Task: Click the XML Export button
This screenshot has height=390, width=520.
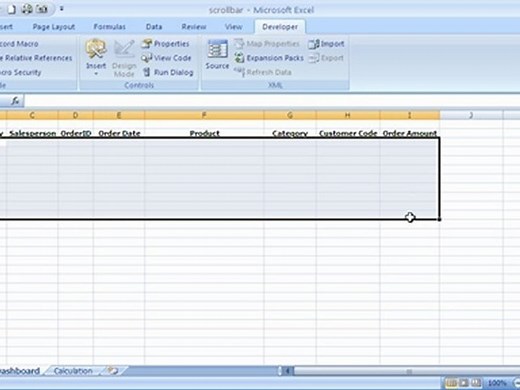Action: pos(326,58)
